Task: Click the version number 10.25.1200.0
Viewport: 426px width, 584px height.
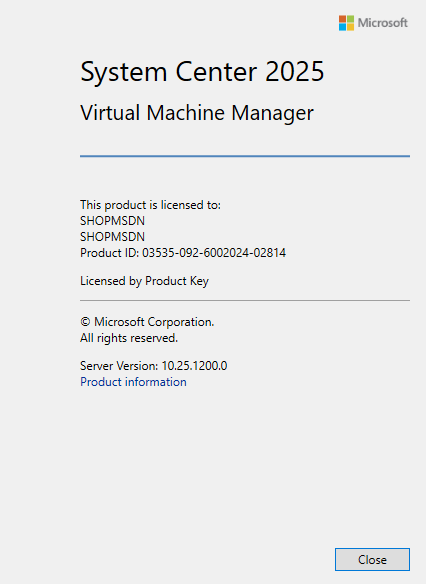Action: [194, 366]
